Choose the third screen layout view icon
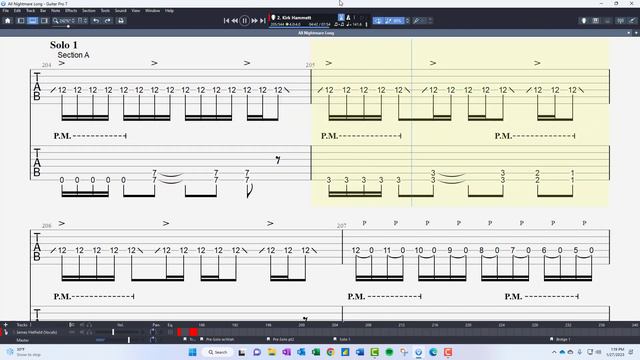Image resolution: width=640 pixels, height=360 pixels. 44,21
